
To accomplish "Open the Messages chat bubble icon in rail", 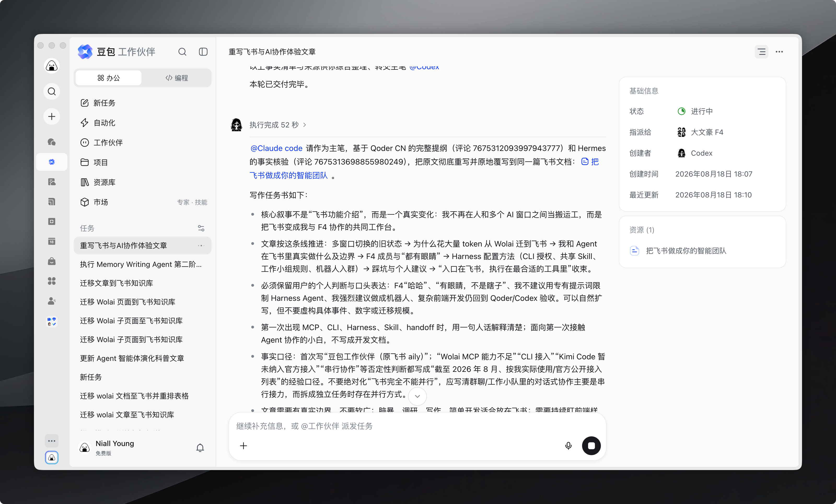I will pyautogui.click(x=51, y=142).
